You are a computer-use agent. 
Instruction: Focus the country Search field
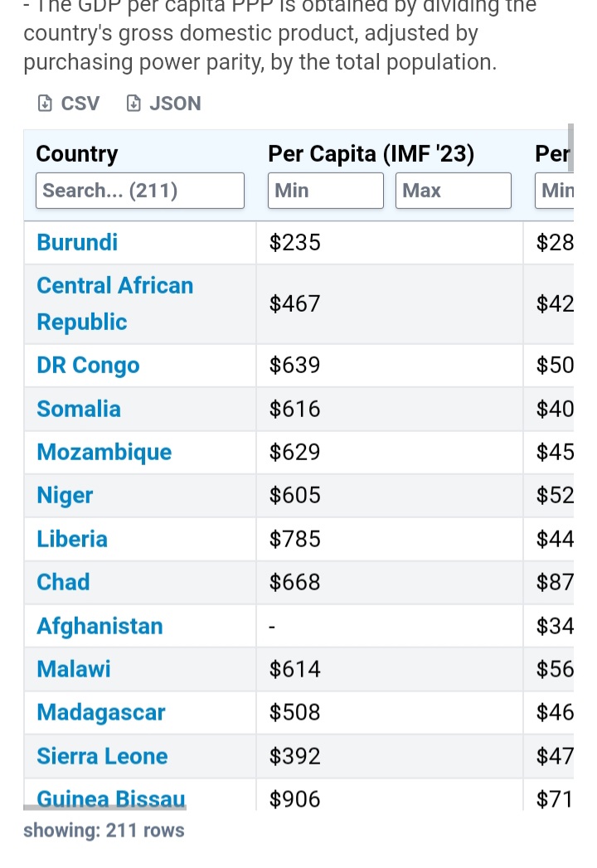click(x=140, y=191)
